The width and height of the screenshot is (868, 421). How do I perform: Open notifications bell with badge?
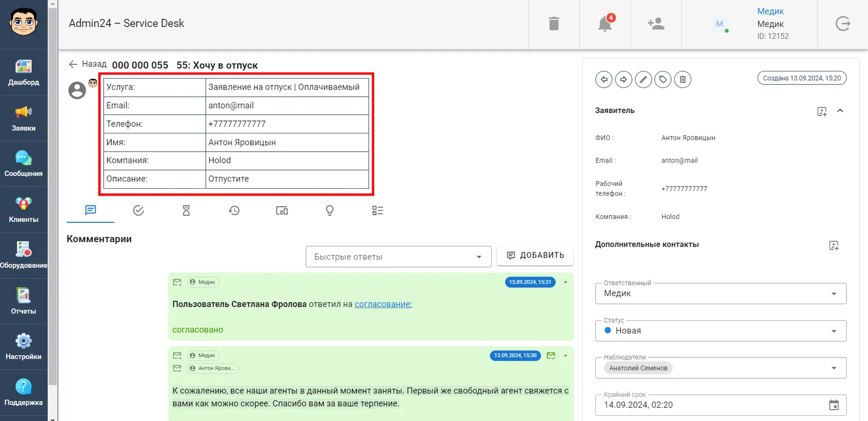coord(605,24)
